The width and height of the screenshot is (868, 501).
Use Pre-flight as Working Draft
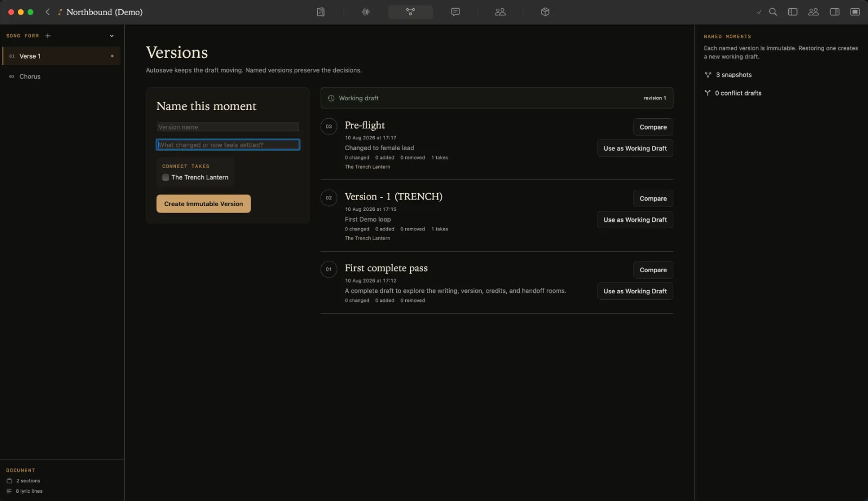pyautogui.click(x=635, y=148)
